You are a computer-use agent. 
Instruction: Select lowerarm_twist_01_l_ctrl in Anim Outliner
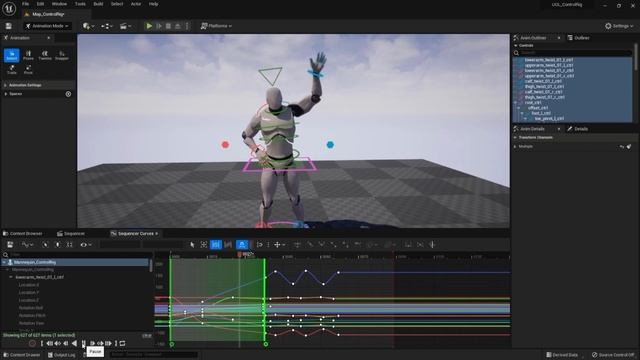tap(549, 60)
